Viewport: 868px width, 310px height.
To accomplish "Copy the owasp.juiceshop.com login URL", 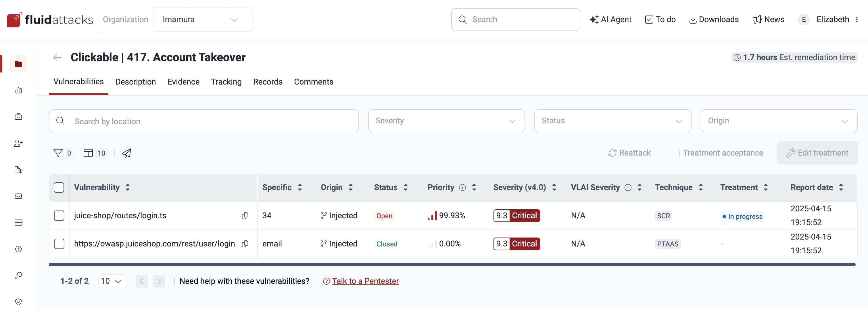I will (245, 244).
